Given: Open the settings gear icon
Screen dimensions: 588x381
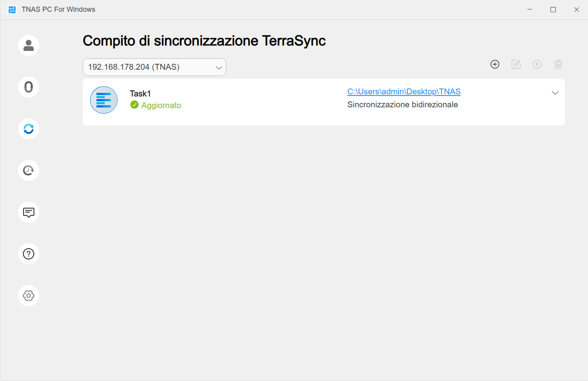Looking at the screenshot, I should coord(29,296).
